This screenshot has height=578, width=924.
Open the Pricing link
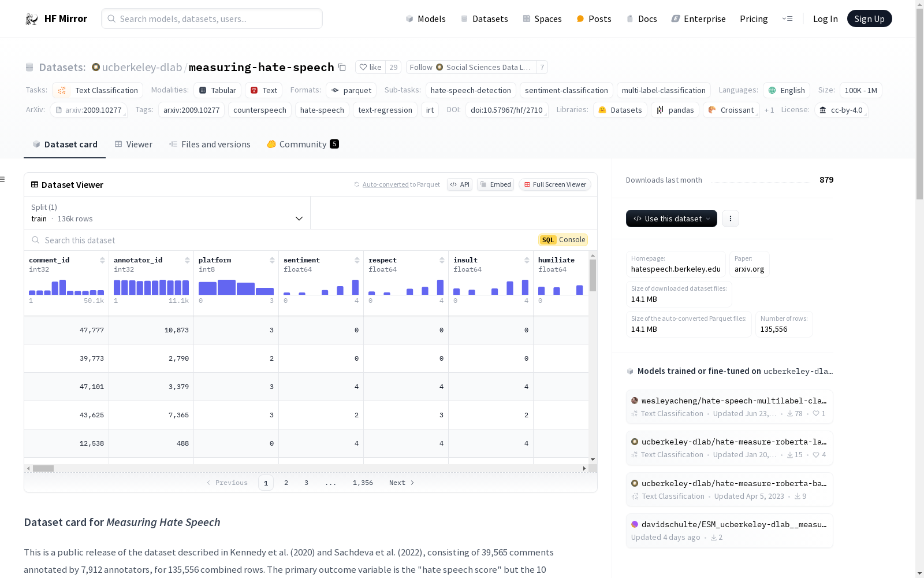(754, 18)
